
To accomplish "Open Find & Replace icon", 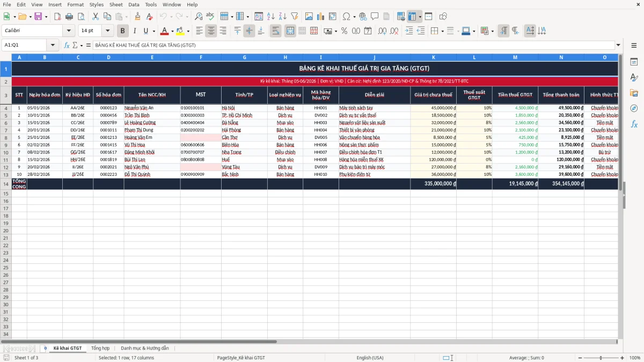I will [x=199, y=17].
